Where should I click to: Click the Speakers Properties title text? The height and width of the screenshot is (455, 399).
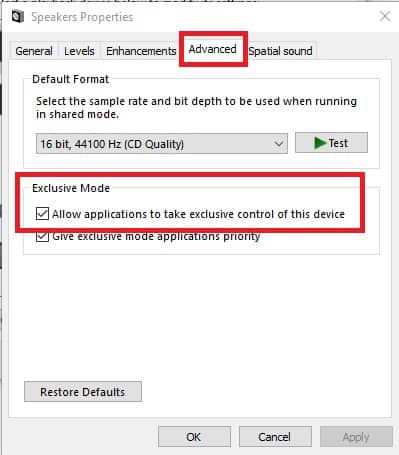pos(82,17)
